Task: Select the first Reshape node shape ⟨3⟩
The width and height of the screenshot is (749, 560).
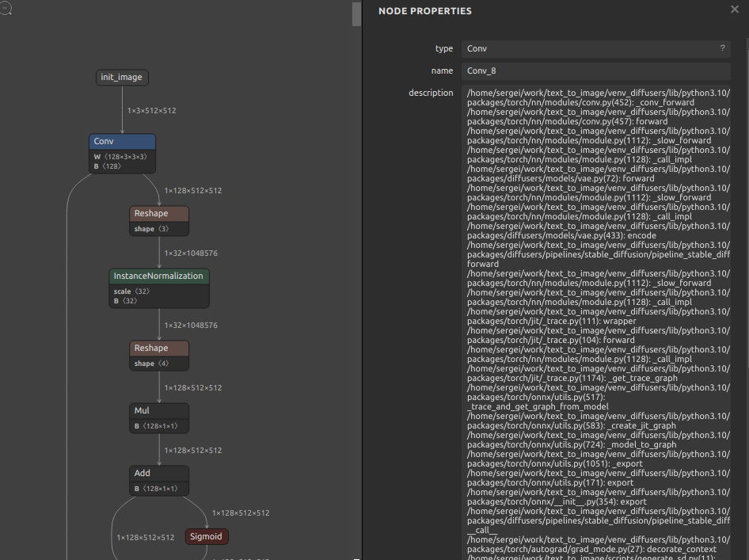Action: point(159,221)
